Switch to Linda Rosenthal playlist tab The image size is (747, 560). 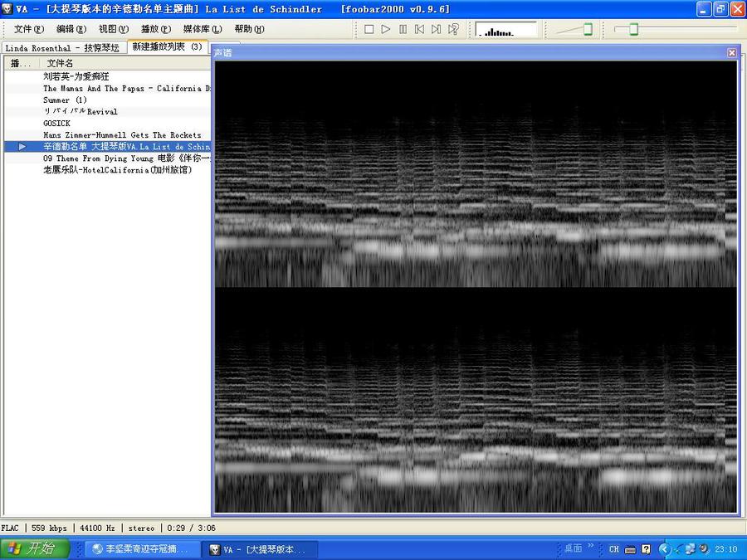(64, 47)
